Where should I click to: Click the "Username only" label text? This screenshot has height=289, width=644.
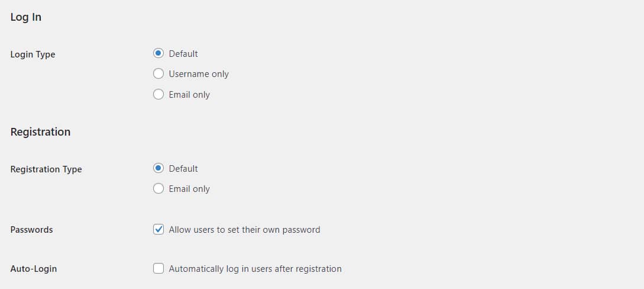[199, 74]
